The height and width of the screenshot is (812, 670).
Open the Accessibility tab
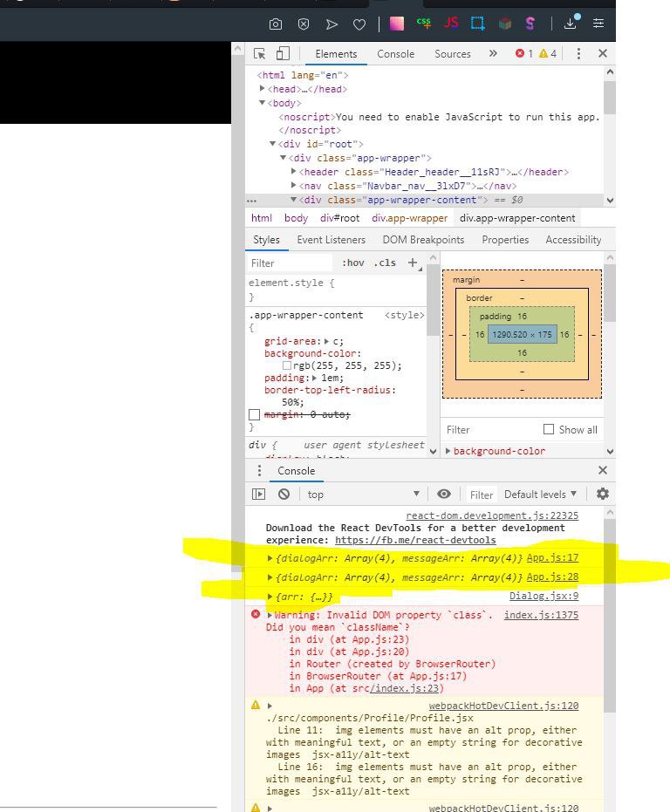573,240
